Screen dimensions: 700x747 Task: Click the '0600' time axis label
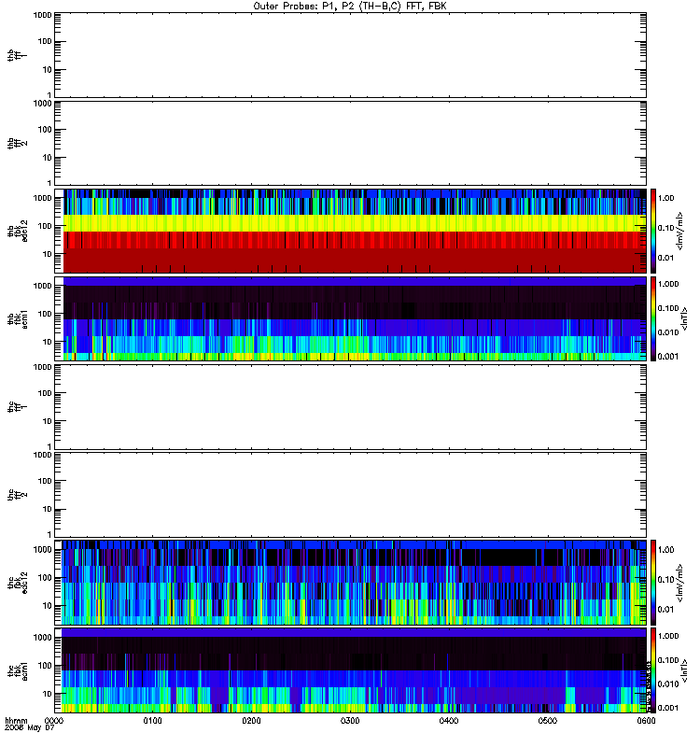(646, 721)
